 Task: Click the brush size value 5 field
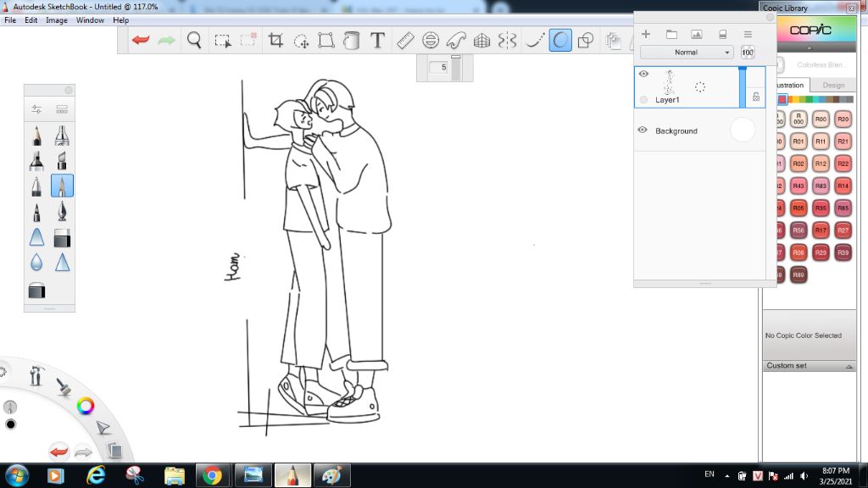[x=438, y=68]
